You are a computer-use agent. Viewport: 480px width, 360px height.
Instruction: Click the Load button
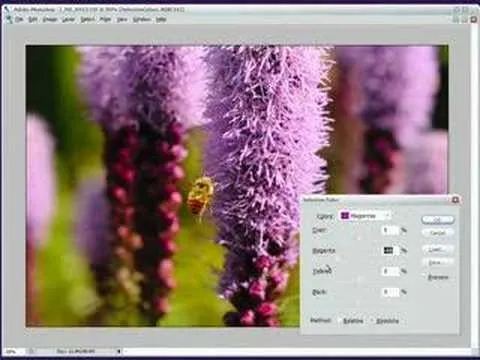[438, 249]
